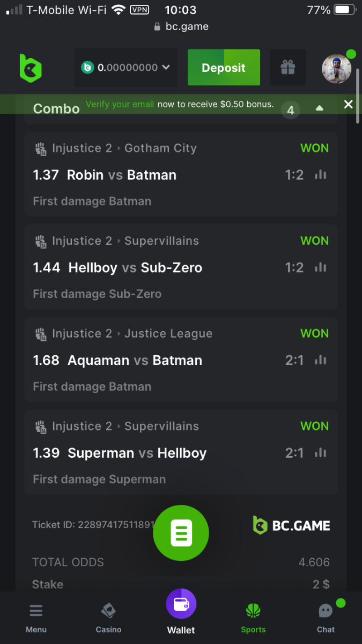The height and width of the screenshot is (644, 362).
Task: Open the Menu tab
Action: pyautogui.click(x=36, y=617)
